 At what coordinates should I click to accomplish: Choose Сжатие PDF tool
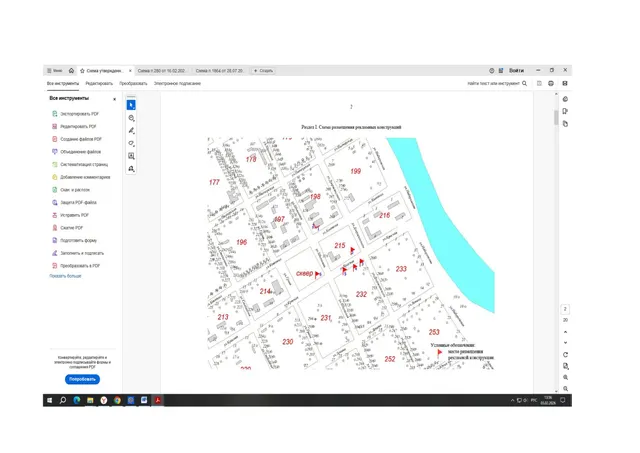[x=67, y=228]
